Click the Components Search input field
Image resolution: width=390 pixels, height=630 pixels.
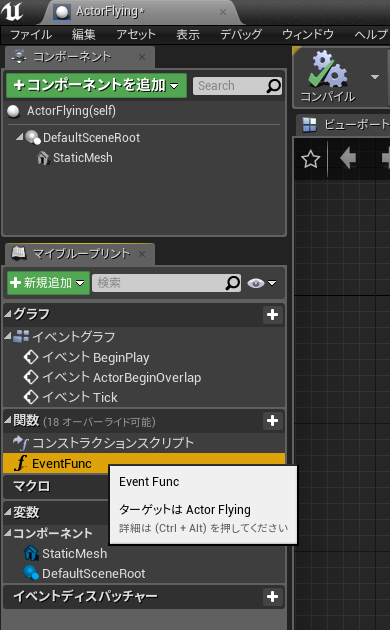[x=237, y=86]
